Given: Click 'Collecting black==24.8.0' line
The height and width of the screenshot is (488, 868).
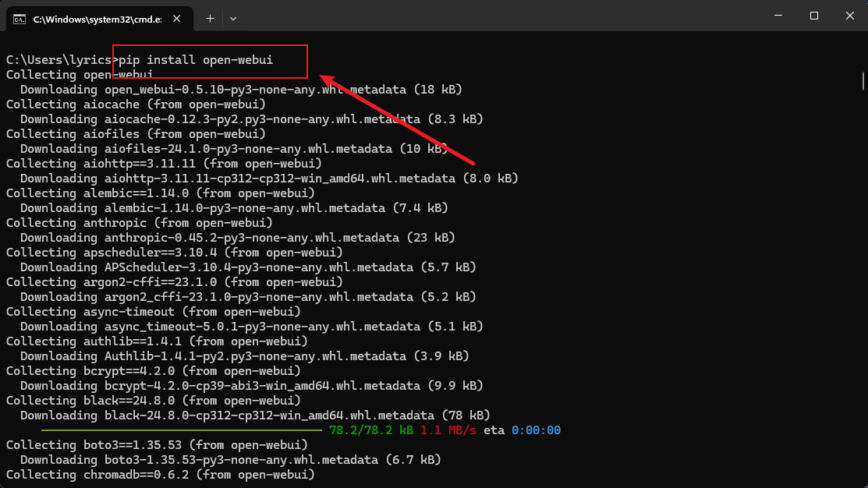Looking at the screenshot, I should tap(154, 401).
